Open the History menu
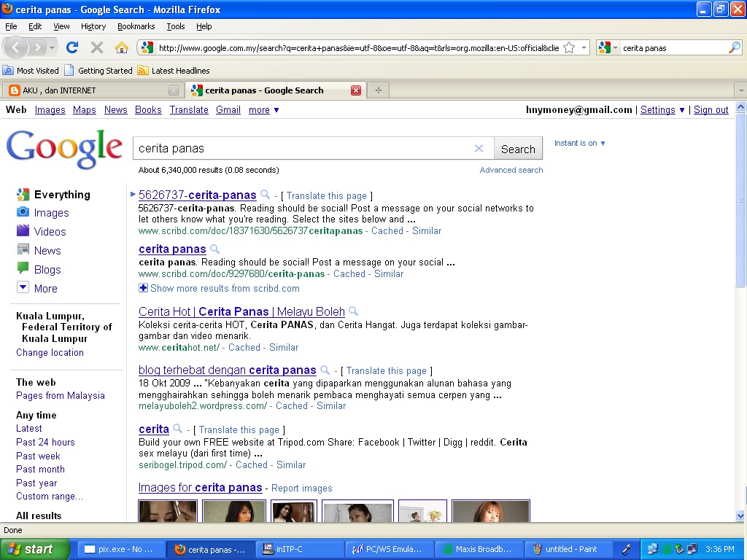The image size is (747, 560). pos(93,26)
